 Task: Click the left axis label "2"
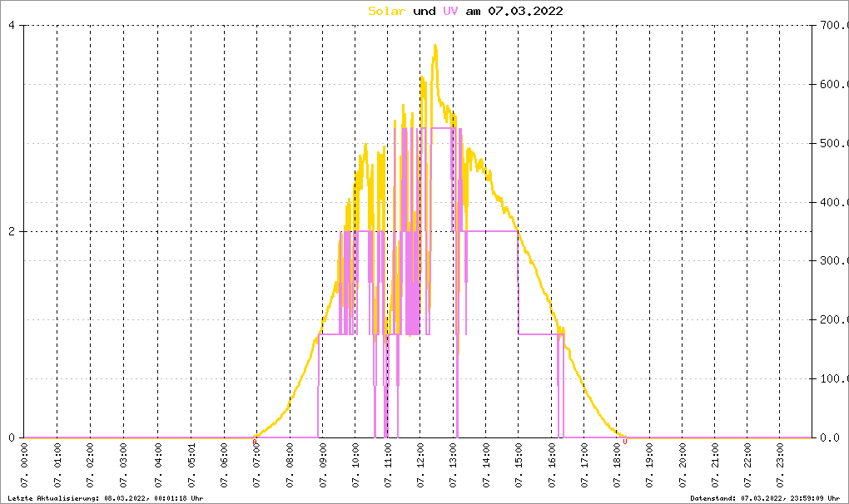(12, 231)
